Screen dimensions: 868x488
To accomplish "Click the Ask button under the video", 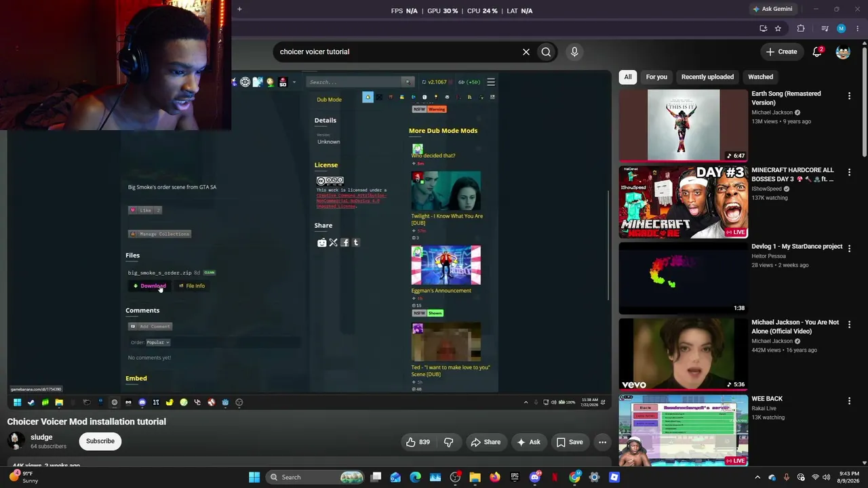I will tap(528, 443).
